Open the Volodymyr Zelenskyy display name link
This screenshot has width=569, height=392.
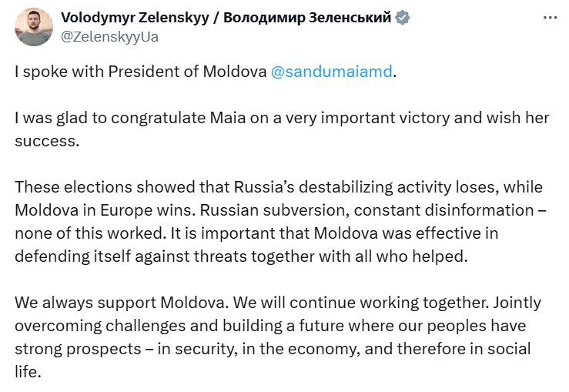(x=135, y=18)
